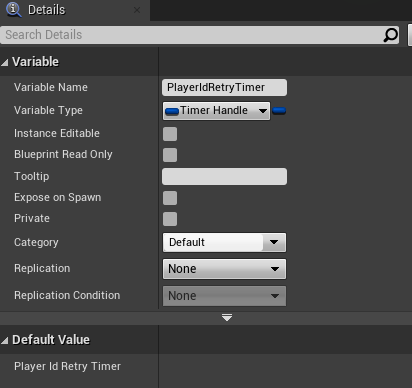Screen dimensions: 412x388
Task: Edit the Variable Name field PlayerIdRetryTimer
Action: tap(224, 87)
